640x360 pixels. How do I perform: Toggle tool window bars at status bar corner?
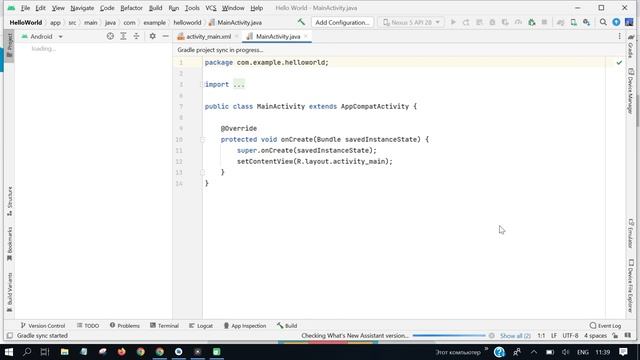point(9,336)
